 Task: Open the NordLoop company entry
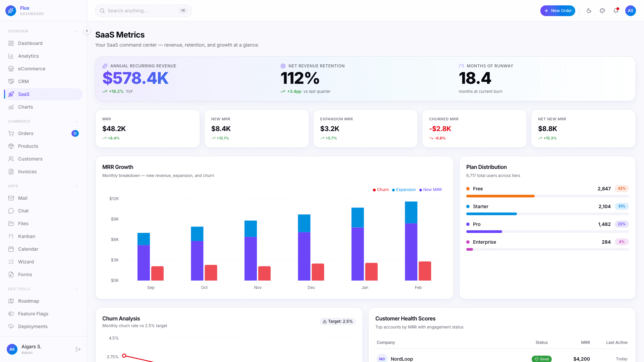tap(402, 359)
